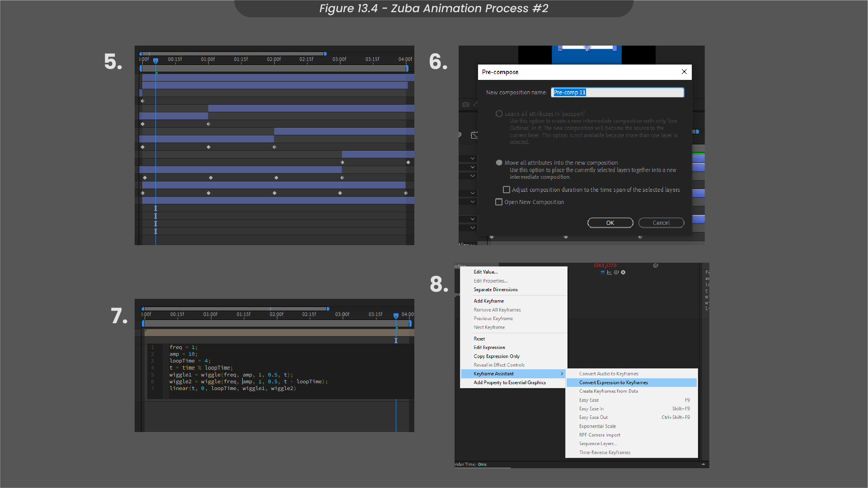
Task: Choose Edit Value... from context menu
Action: pyautogui.click(x=486, y=272)
